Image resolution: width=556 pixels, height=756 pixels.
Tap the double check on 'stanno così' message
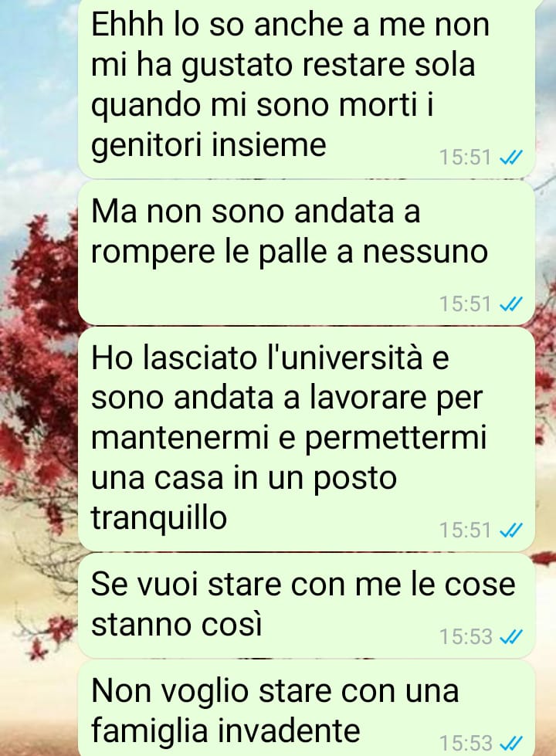point(510,637)
